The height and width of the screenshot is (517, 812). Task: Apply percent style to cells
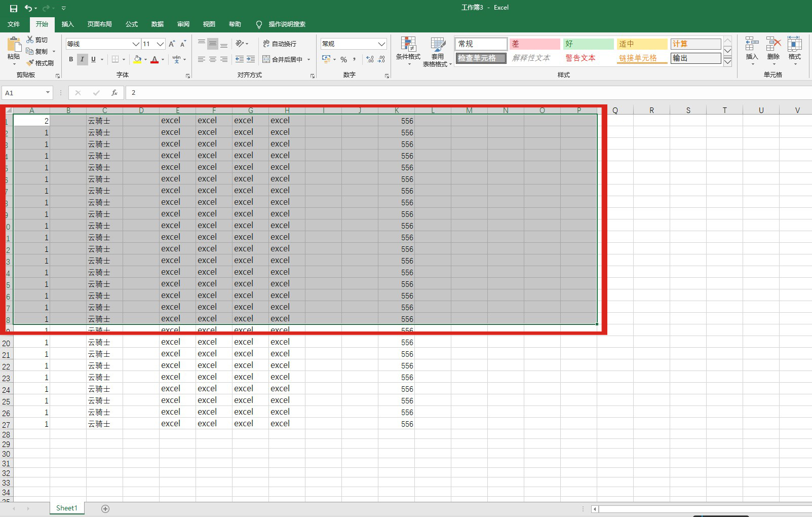click(x=344, y=59)
